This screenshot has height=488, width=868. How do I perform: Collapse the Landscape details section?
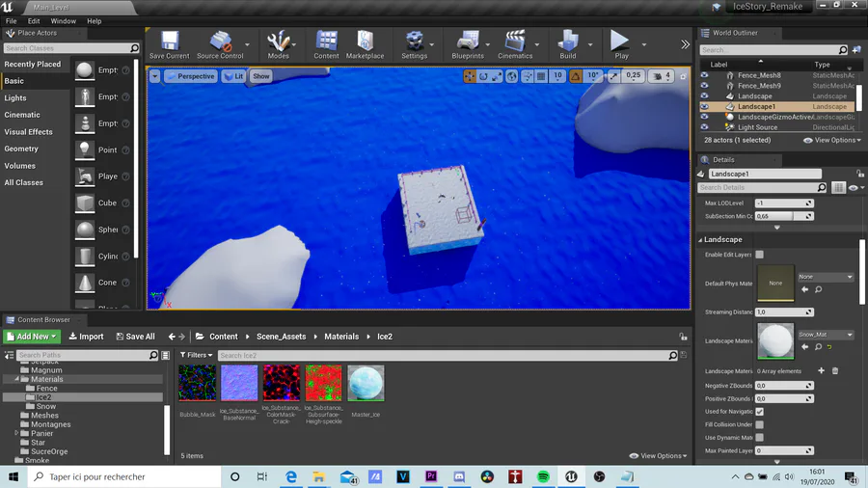(x=700, y=239)
